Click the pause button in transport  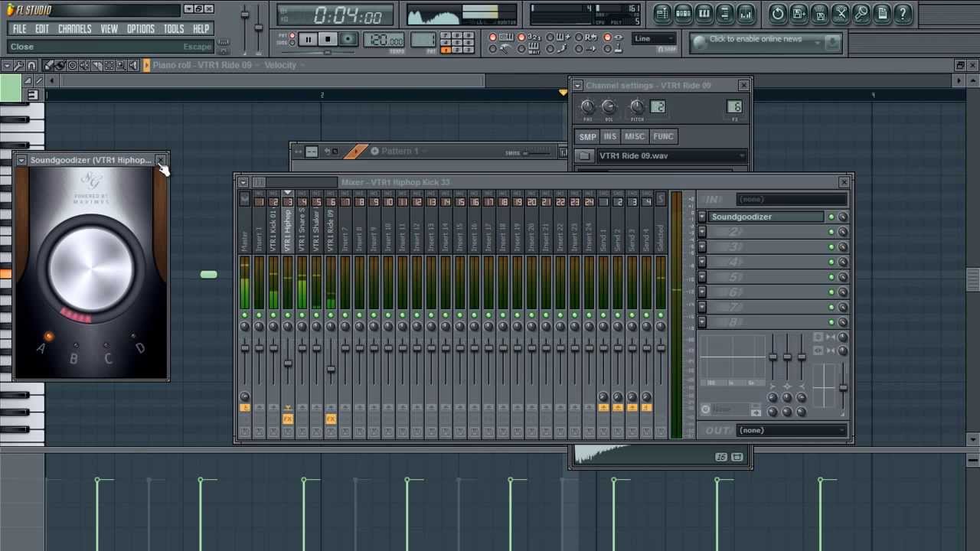point(309,39)
